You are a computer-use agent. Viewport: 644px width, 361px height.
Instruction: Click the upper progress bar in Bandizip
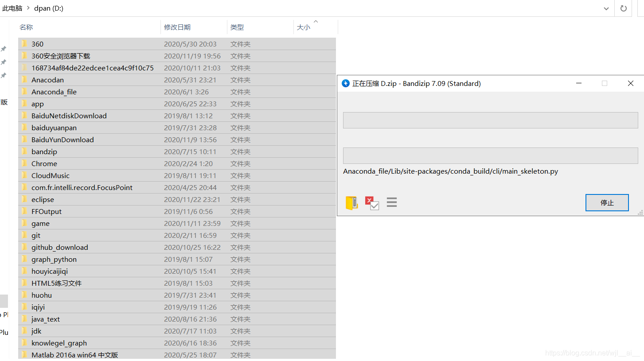[490, 120]
